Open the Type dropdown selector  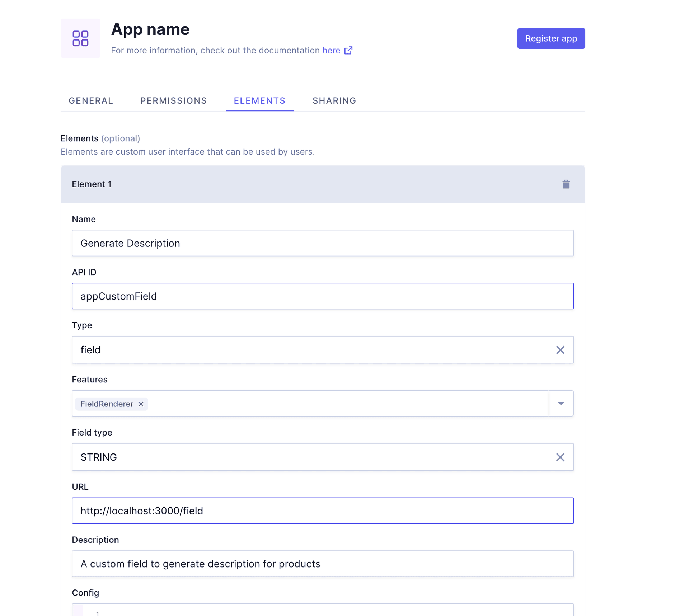(323, 350)
